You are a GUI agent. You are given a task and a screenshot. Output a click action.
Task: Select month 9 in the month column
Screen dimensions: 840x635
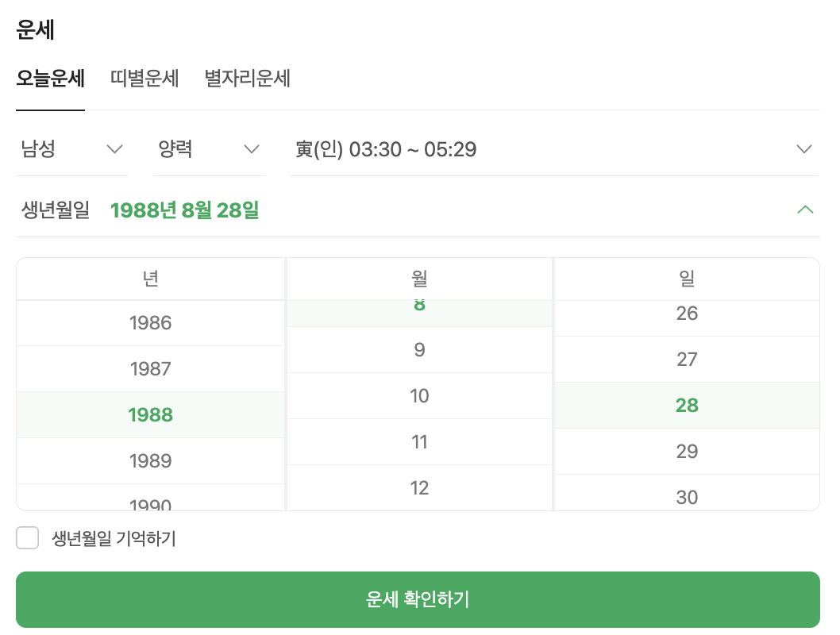tap(419, 349)
